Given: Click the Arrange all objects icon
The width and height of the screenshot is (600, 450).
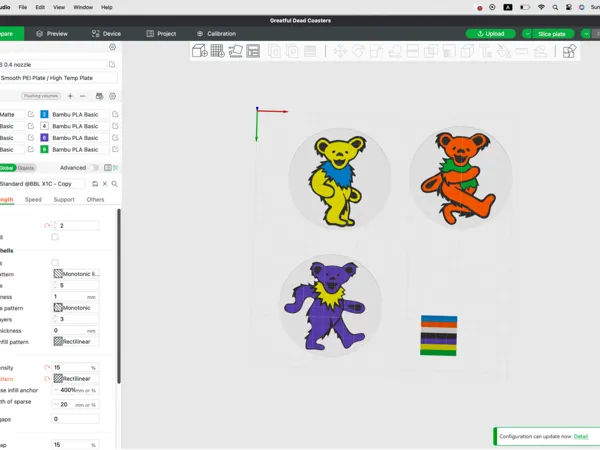Looking at the screenshot, I should (253, 51).
